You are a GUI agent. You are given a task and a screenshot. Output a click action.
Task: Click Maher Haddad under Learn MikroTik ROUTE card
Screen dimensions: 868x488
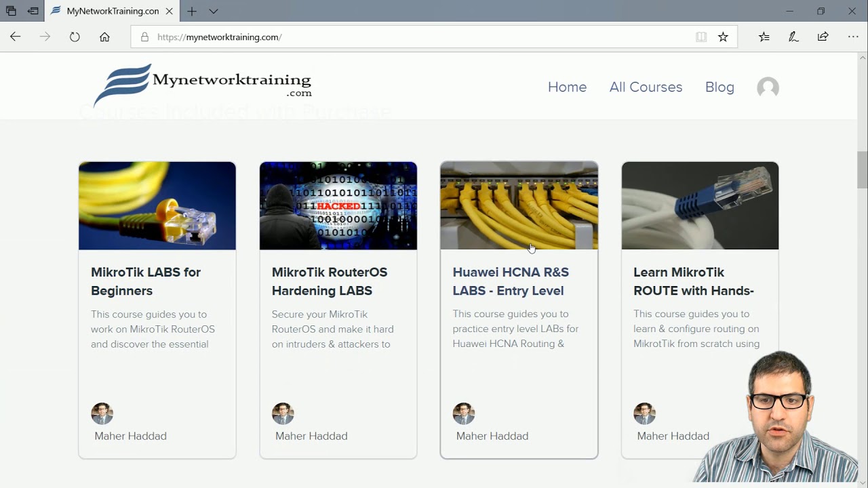(x=673, y=436)
